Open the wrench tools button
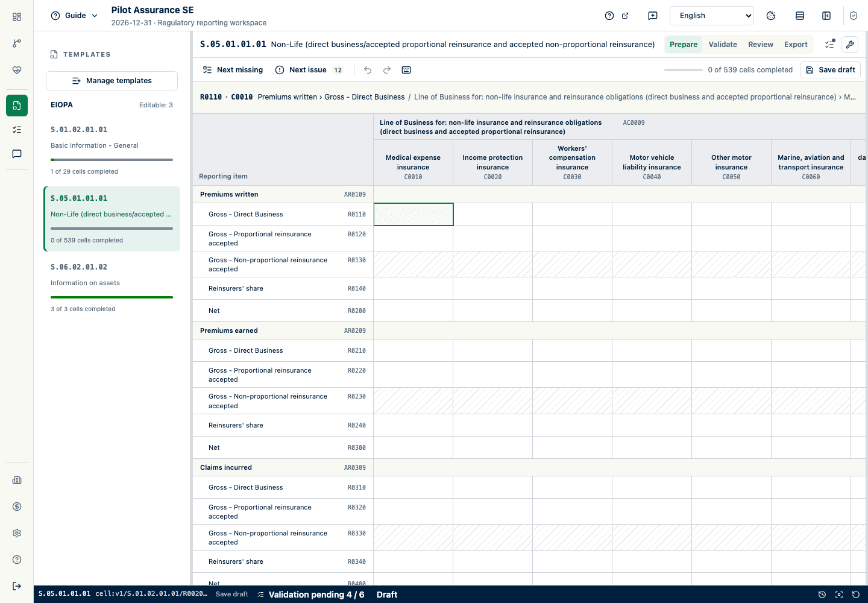The image size is (868, 603). (x=850, y=45)
